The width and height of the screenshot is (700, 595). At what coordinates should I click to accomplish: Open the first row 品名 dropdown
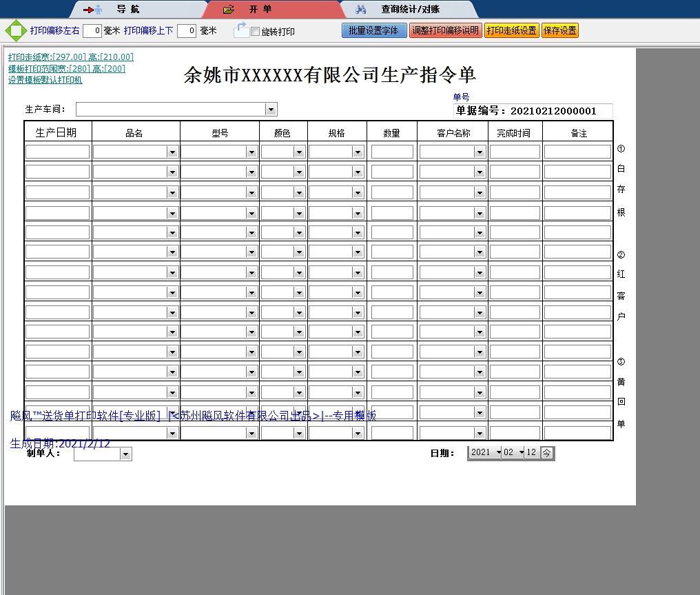(174, 151)
